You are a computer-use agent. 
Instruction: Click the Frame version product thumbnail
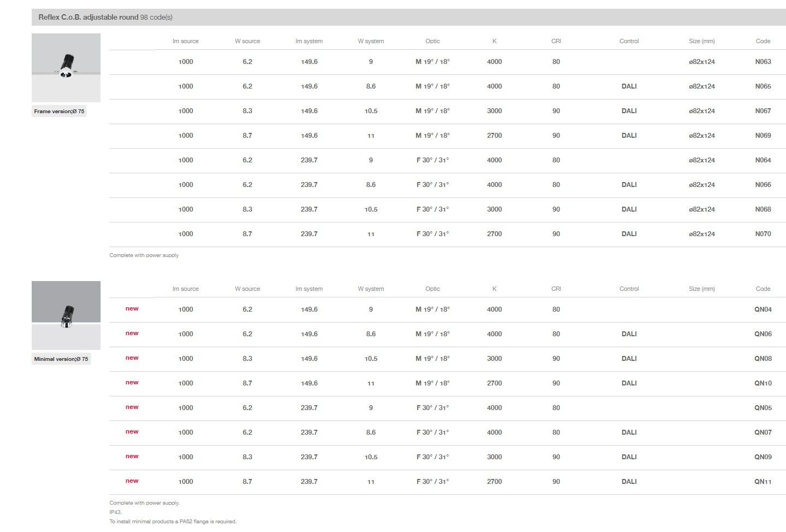[66, 68]
